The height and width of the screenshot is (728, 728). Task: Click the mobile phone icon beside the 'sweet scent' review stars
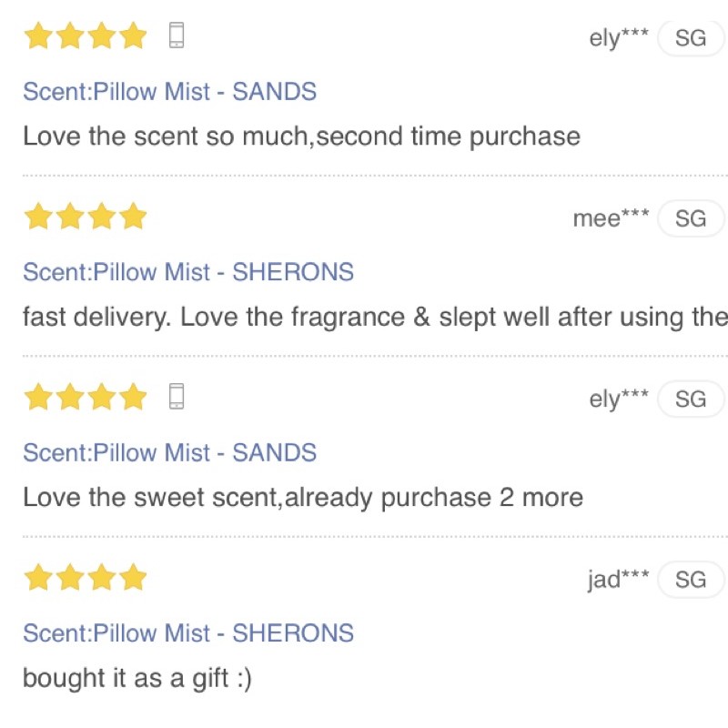177,398
